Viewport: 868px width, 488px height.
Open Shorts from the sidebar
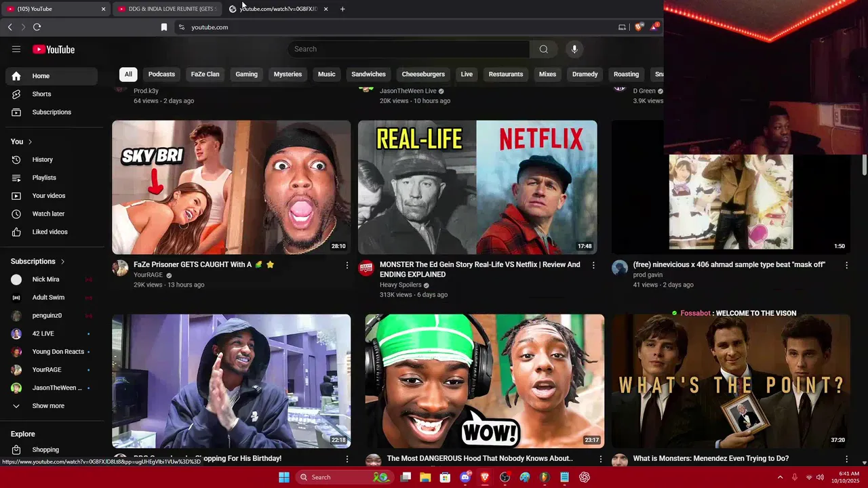click(52, 94)
